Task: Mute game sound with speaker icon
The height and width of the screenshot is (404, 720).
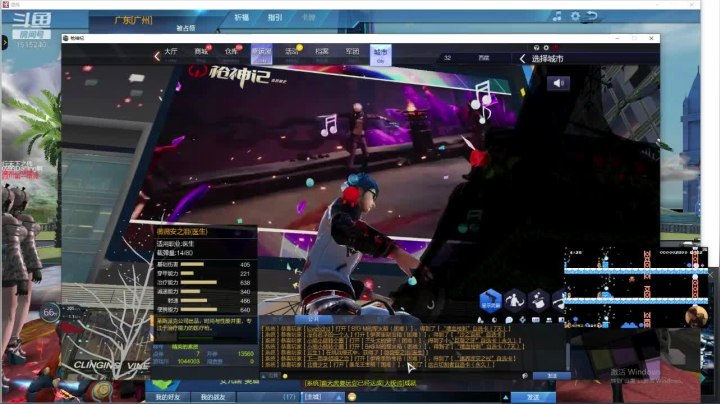Action: pyautogui.click(x=558, y=83)
